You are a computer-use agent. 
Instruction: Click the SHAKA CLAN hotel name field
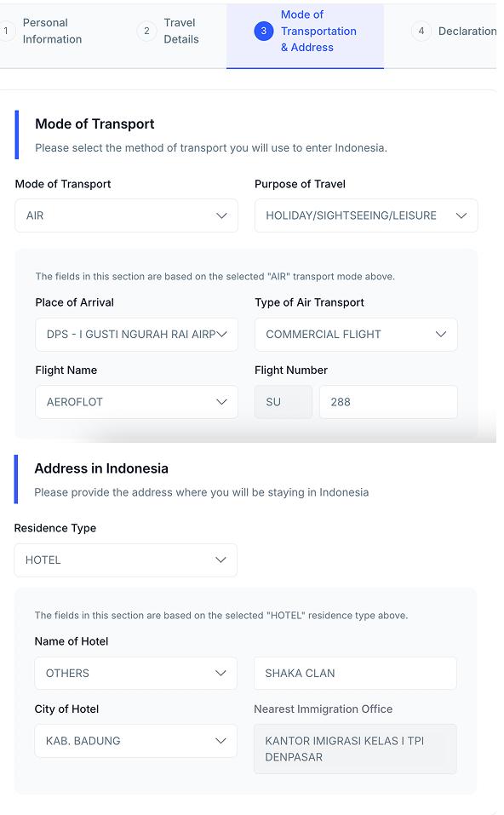(x=355, y=673)
